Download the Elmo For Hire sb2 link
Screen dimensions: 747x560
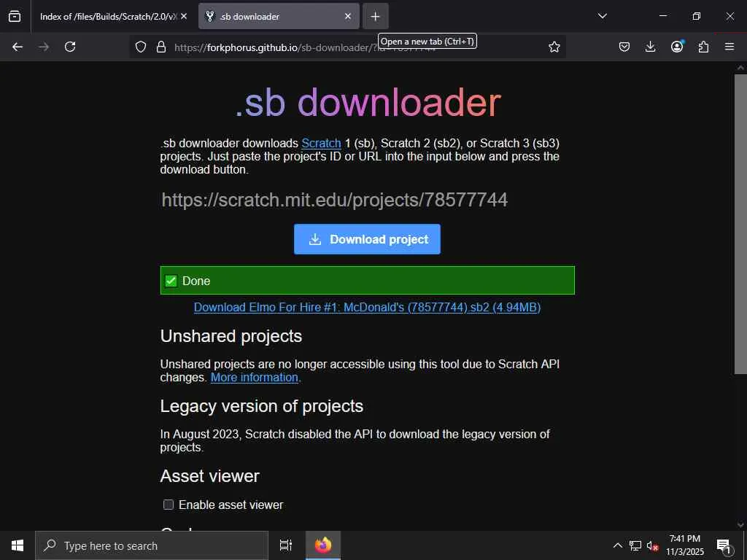tap(368, 307)
